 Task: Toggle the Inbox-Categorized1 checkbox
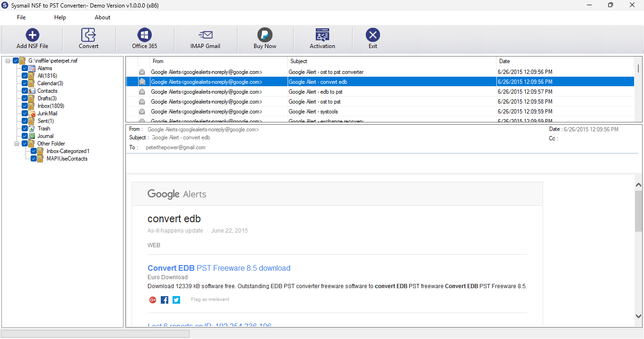[34, 151]
